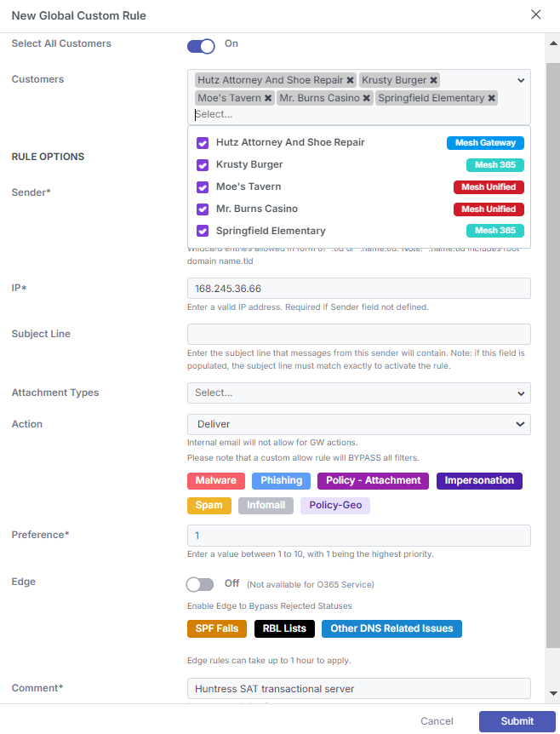This screenshot has width=560, height=734.
Task: Submit the custom rule
Action: point(517,721)
